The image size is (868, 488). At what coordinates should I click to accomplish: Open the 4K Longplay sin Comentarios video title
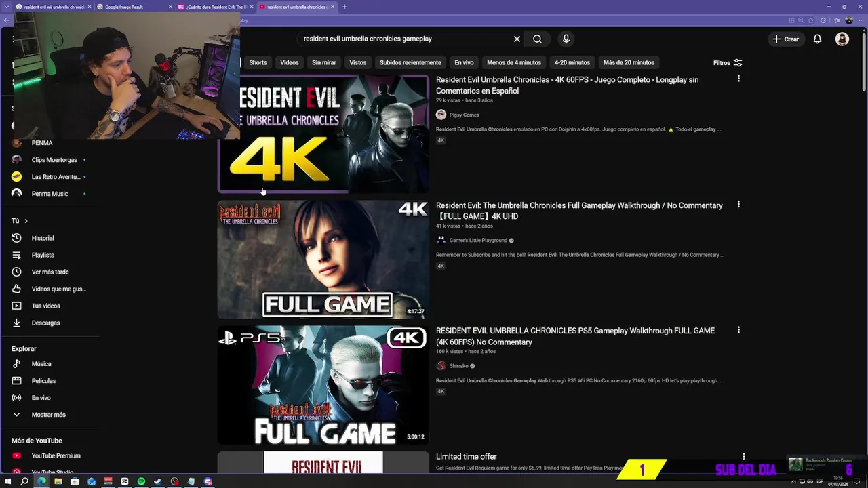(567, 85)
